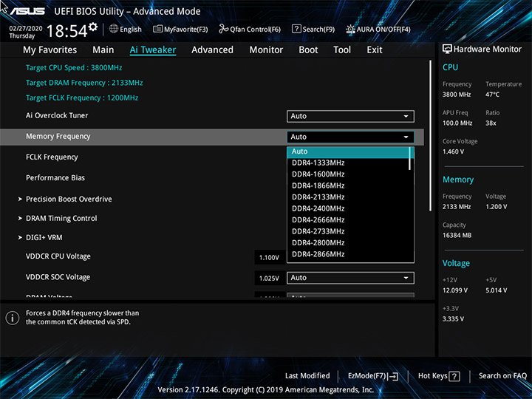The width and height of the screenshot is (532, 399).
Task: Click the globe language icon
Action: 114,29
